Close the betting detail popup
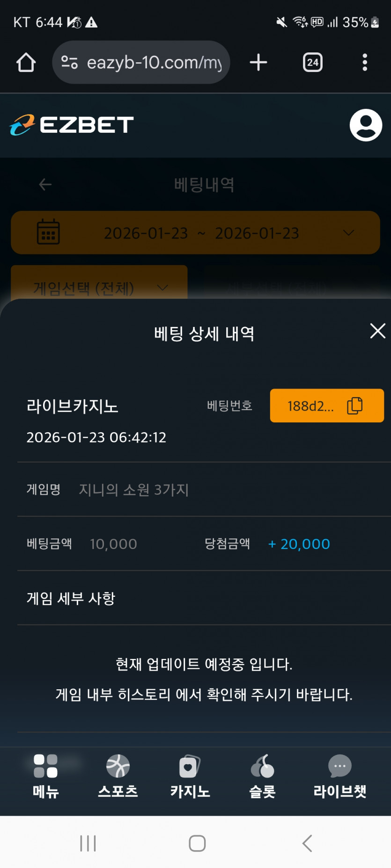 click(x=377, y=331)
